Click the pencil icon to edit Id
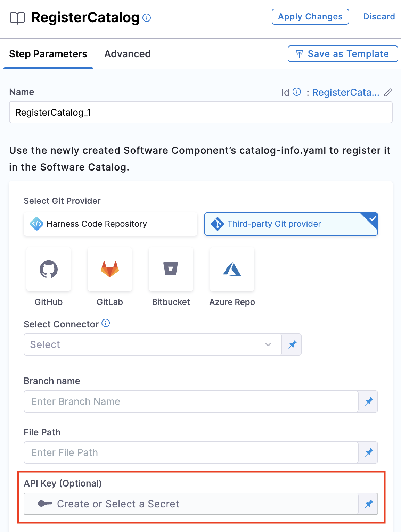 [388, 92]
